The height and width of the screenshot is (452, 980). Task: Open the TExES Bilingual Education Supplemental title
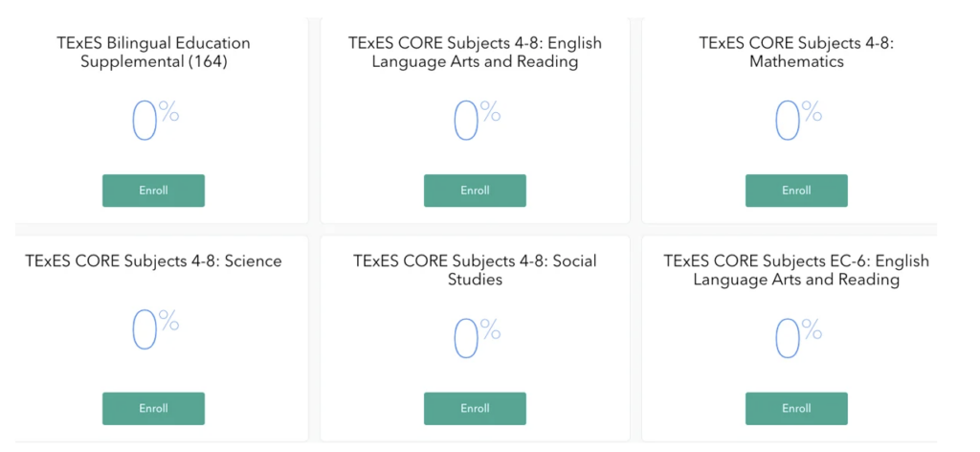point(153,52)
